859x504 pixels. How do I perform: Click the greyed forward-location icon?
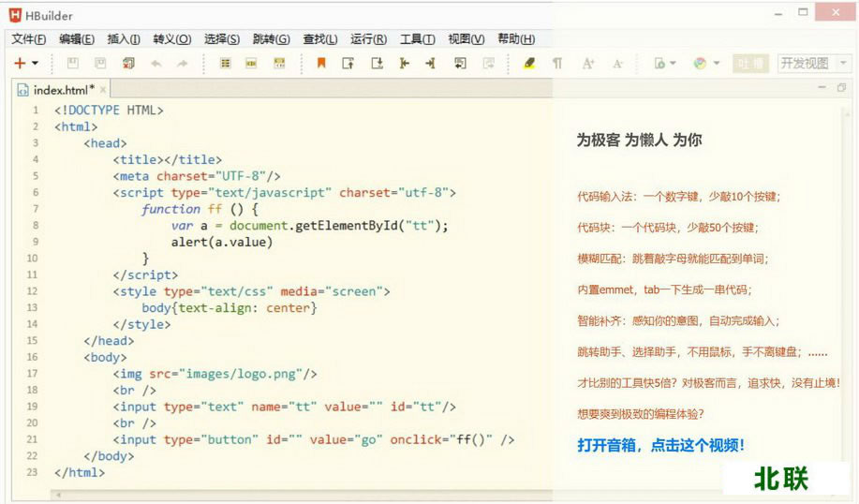click(489, 64)
